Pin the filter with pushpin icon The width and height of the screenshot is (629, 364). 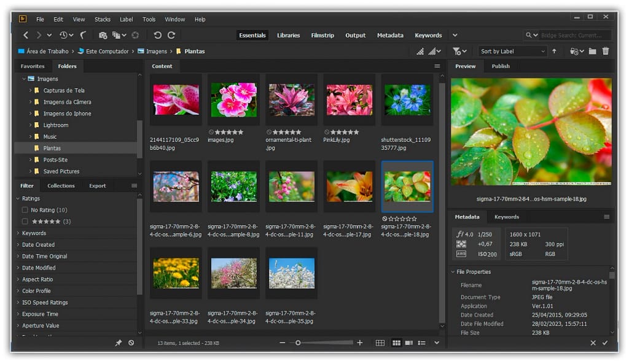pos(119,343)
